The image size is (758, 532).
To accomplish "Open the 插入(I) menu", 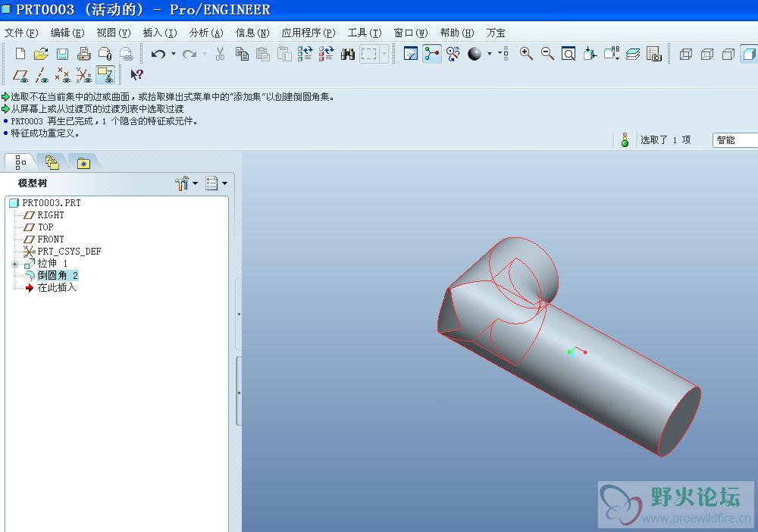I will coord(160,33).
